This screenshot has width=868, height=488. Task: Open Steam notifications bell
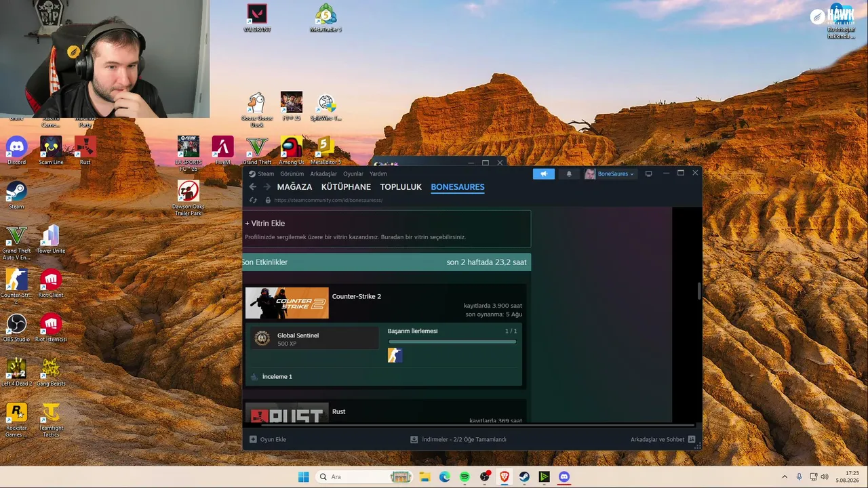tap(569, 174)
